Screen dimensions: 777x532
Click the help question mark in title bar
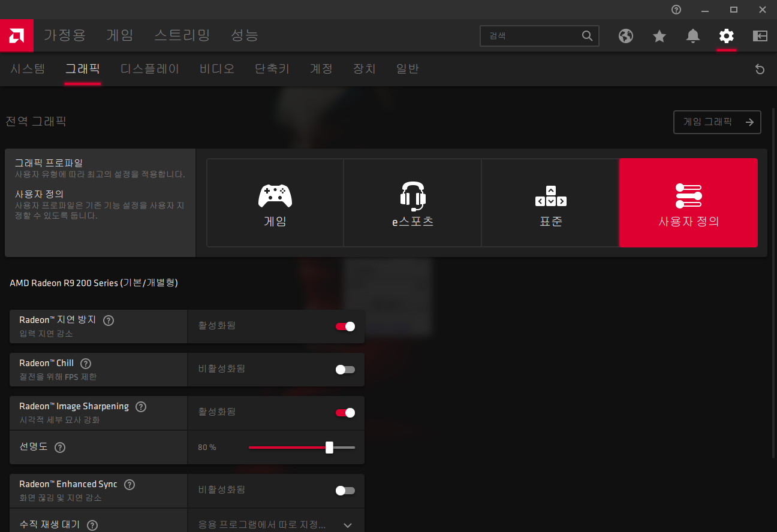tap(676, 10)
